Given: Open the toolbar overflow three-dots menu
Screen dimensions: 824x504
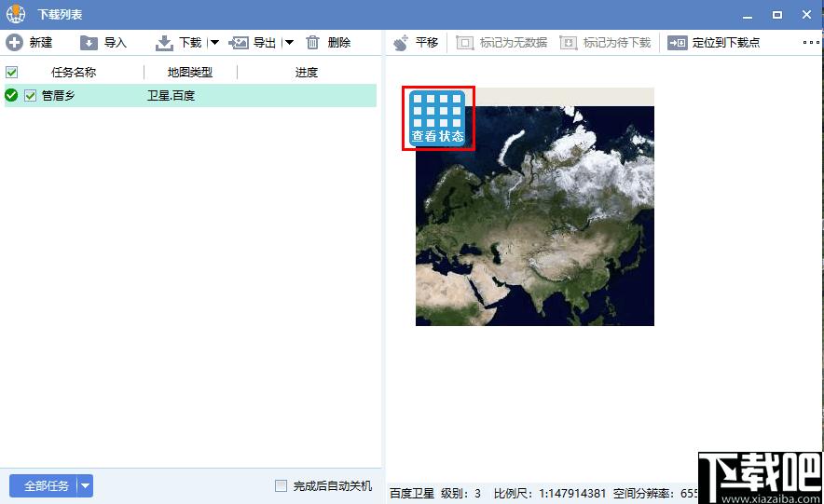Looking at the screenshot, I should pyautogui.click(x=811, y=43).
